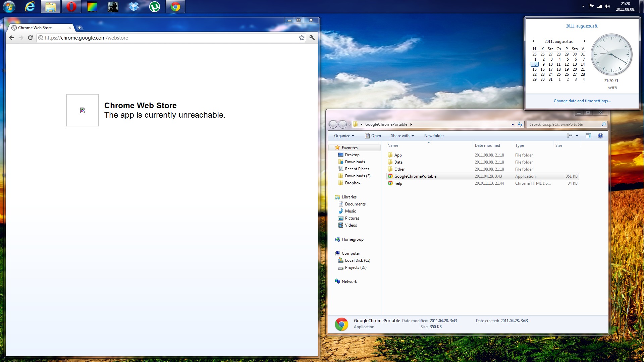Show hidden tray icons arrow
644x362 pixels.
(583, 6)
